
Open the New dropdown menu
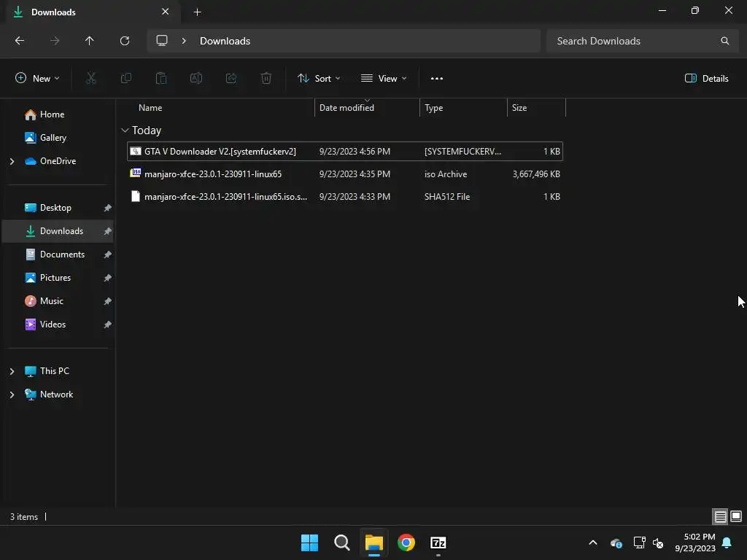[37, 79]
